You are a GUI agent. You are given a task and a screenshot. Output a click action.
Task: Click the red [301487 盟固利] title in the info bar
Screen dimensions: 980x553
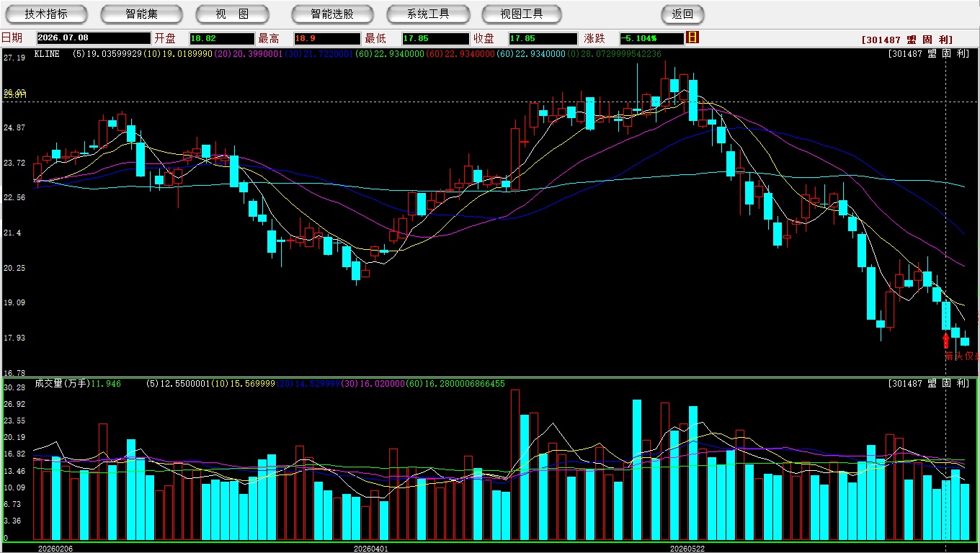[x=906, y=40]
